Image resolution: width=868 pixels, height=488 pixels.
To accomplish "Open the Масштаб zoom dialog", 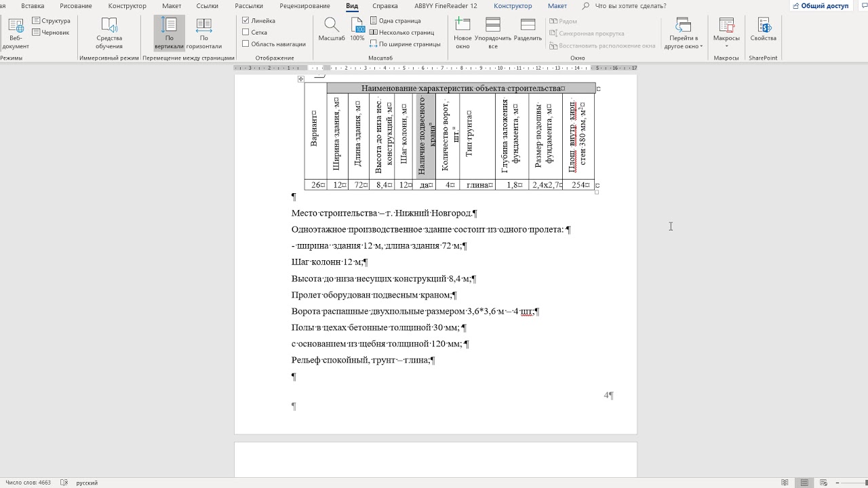I will pyautogui.click(x=332, y=31).
